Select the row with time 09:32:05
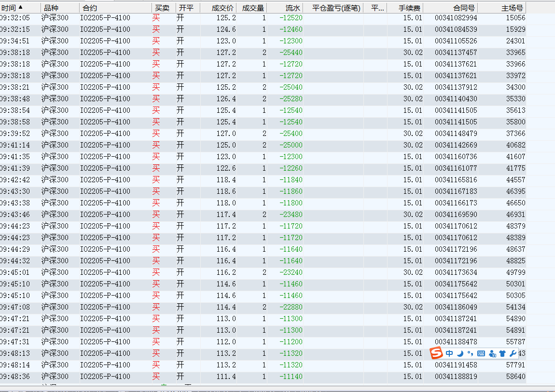 tap(263, 18)
